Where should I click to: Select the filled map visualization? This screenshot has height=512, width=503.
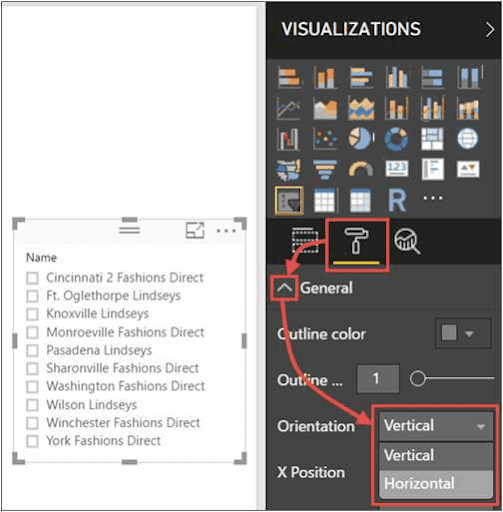tap(289, 169)
